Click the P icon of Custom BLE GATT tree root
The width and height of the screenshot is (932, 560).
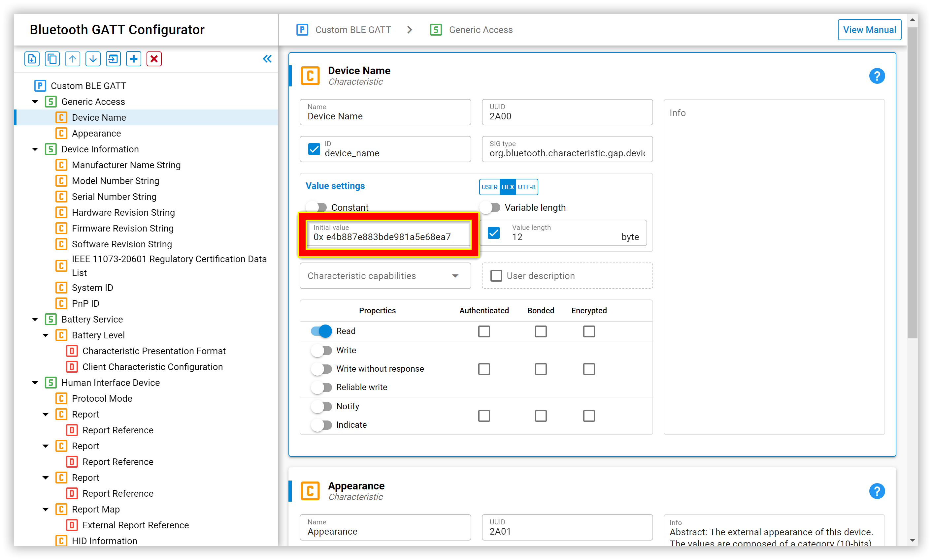[x=40, y=86]
